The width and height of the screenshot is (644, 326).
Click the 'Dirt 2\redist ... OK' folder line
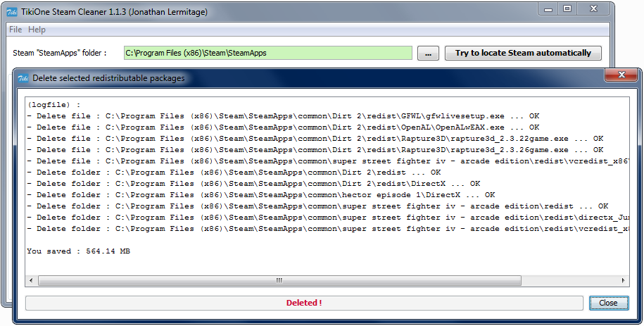tap(234, 173)
